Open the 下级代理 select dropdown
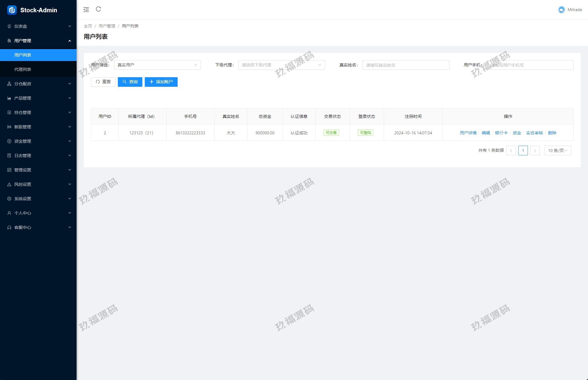Viewport: 588px width, 380px height. (281, 65)
